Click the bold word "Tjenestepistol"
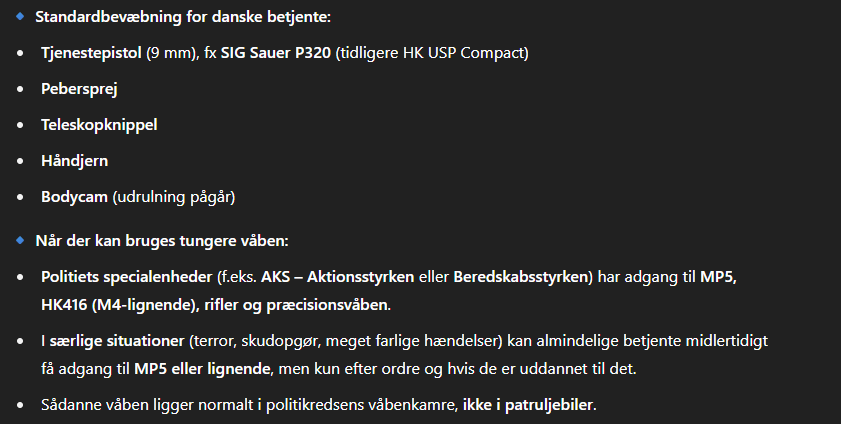Image resolution: width=841 pixels, height=424 pixels. (90, 53)
